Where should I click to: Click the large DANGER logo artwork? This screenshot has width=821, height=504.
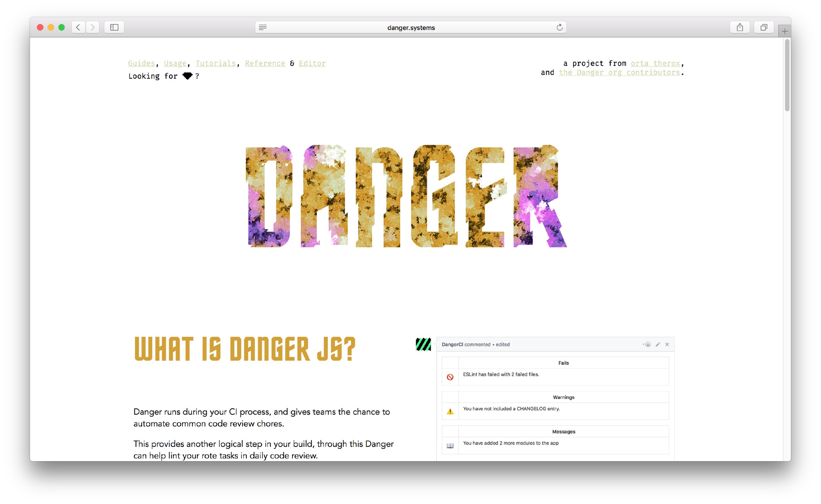point(406,196)
